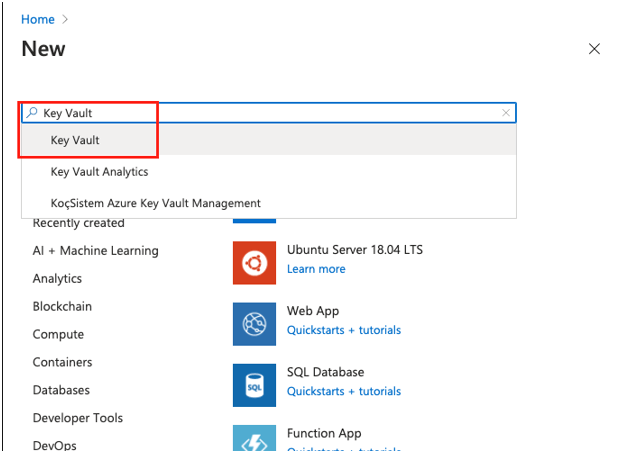This screenshot has width=626, height=451.
Task: Open Databases category
Action: coord(61,390)
